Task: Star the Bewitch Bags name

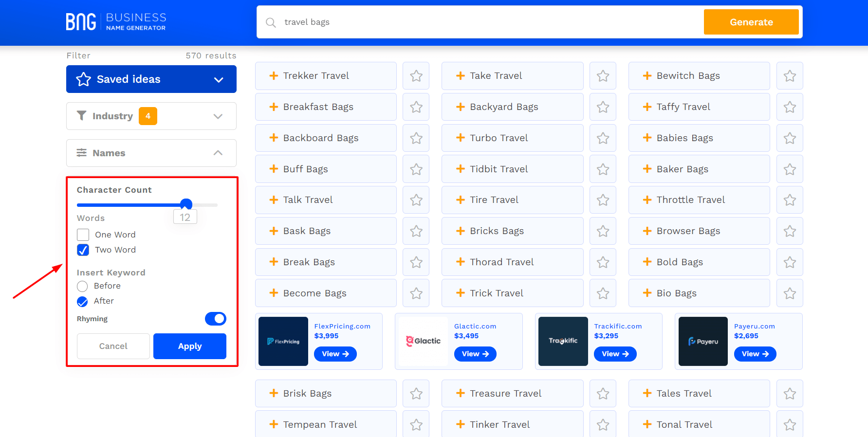Action: coord(790,76)
